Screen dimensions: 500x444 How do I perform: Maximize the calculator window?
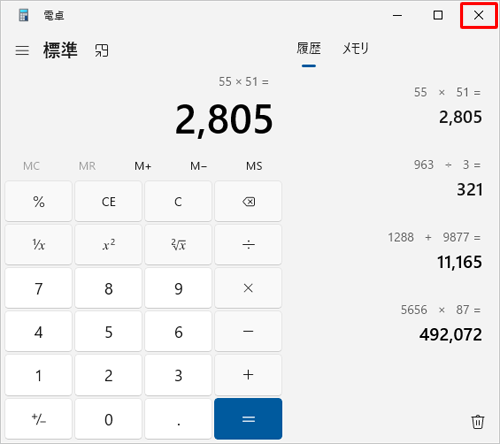438,15
